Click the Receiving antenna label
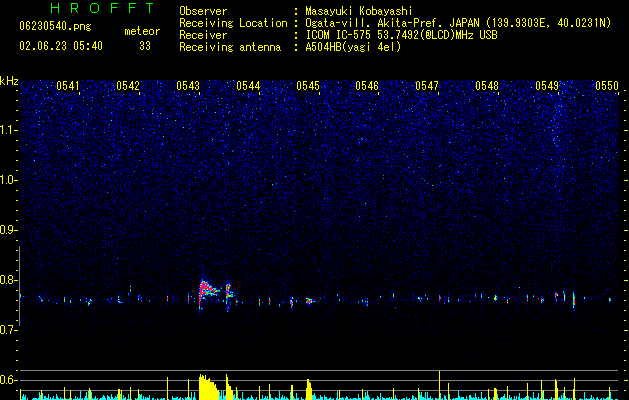The image size is (629, 400). (230, 47)
